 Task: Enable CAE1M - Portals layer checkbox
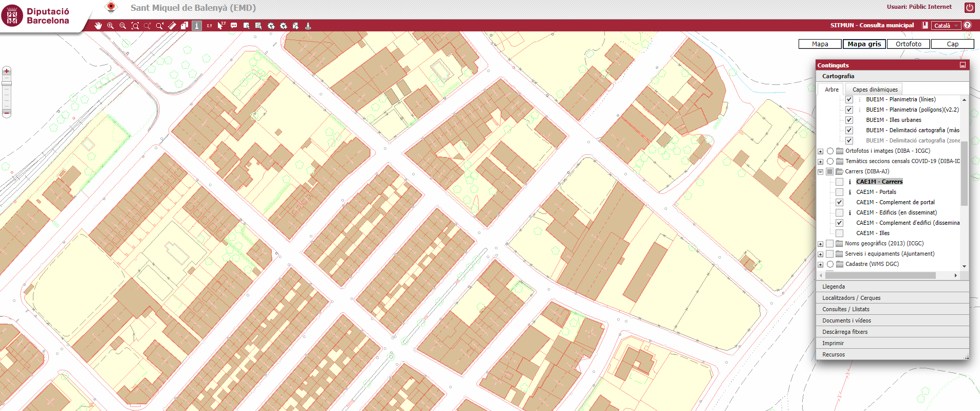click(x=839, y=192)
